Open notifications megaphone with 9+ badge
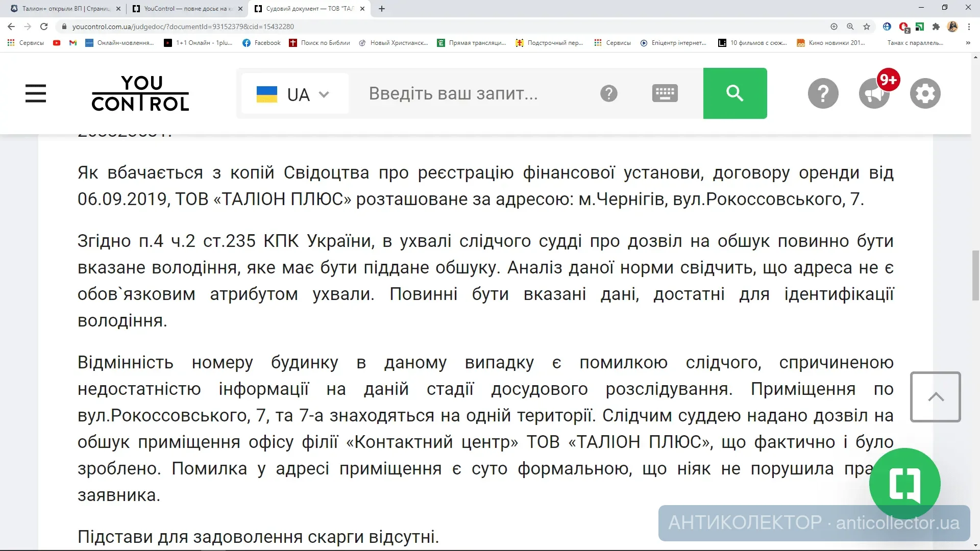This screenshot has height=551, width=980. tap(874, 93)
